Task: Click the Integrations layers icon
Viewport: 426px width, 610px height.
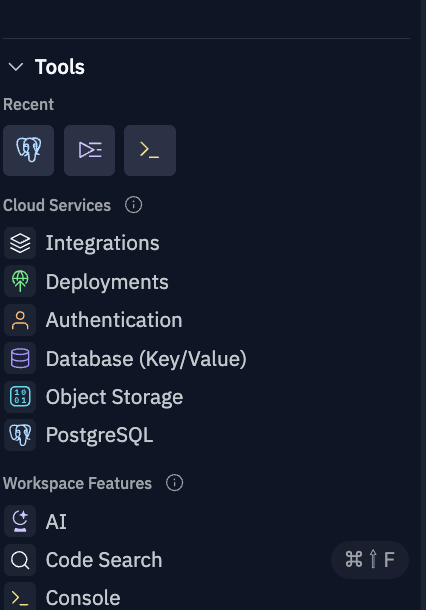Action: click(x=20, y=243)
